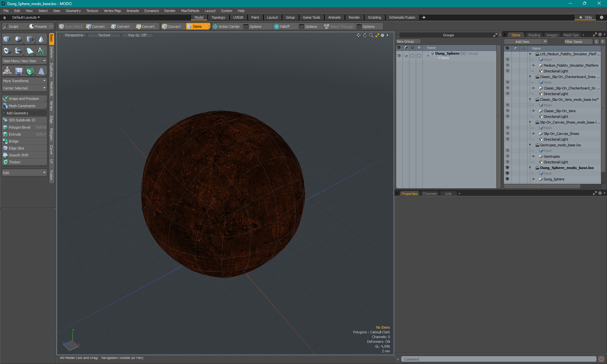
Task: Select the Cylinder primitive tool
Action: (30, 39)
